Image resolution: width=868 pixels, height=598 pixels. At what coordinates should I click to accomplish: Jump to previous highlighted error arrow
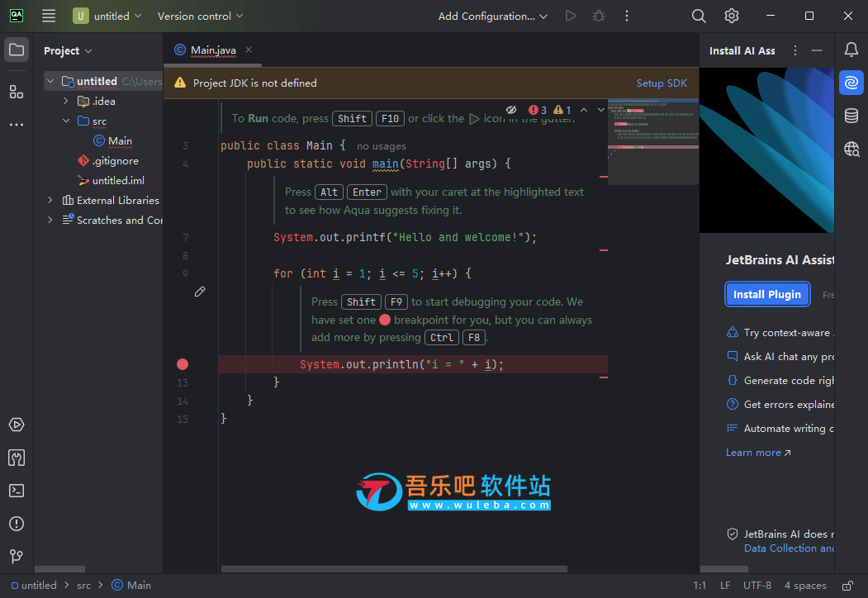click(x=584, y=110)
